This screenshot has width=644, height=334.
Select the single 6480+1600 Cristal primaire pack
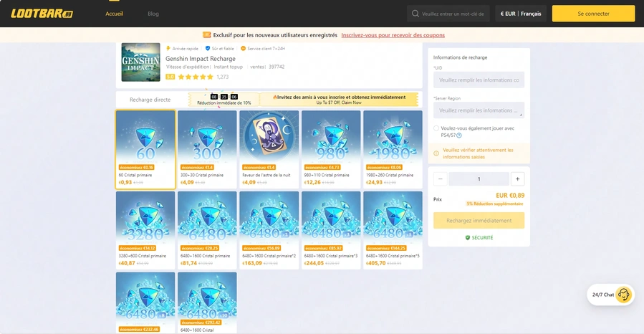click(207, 231)
